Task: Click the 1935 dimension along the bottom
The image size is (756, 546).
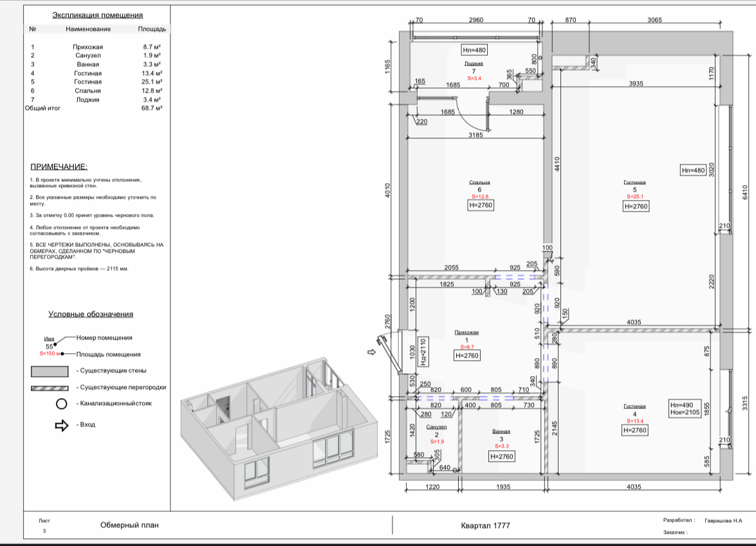Action: pos(503,487)
